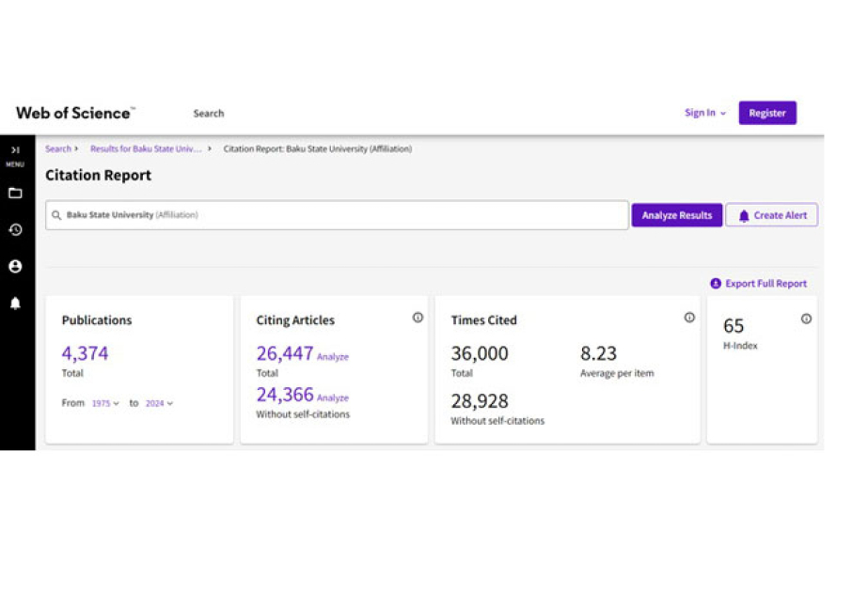Click the Citing Articles card title
Viewport: 868px width, 592px height.
point(295,320)
